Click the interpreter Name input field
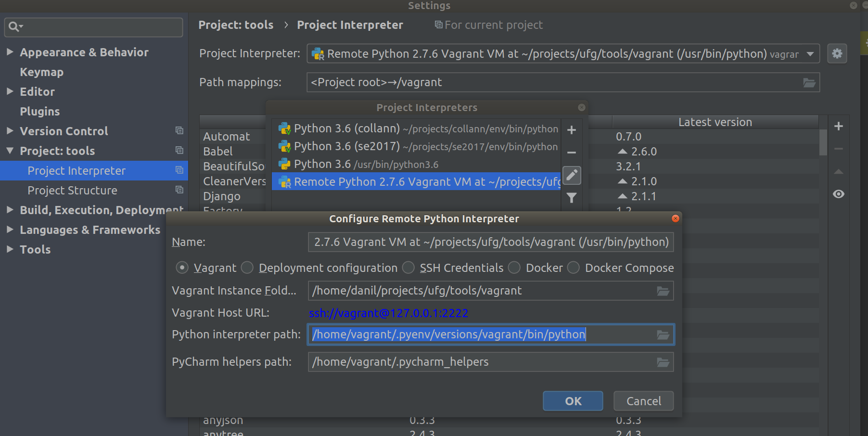The height and width of the screenshot is (436, 868). coord(491,242)
